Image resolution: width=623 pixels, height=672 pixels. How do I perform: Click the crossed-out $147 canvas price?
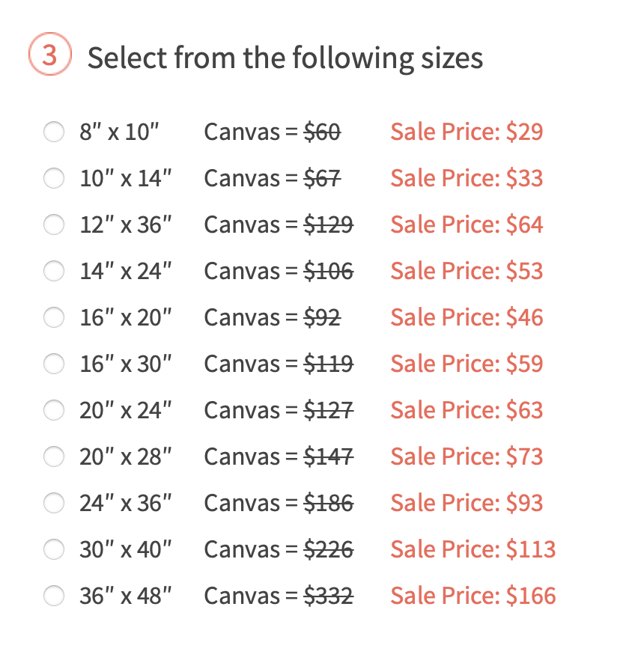point(328,457)
